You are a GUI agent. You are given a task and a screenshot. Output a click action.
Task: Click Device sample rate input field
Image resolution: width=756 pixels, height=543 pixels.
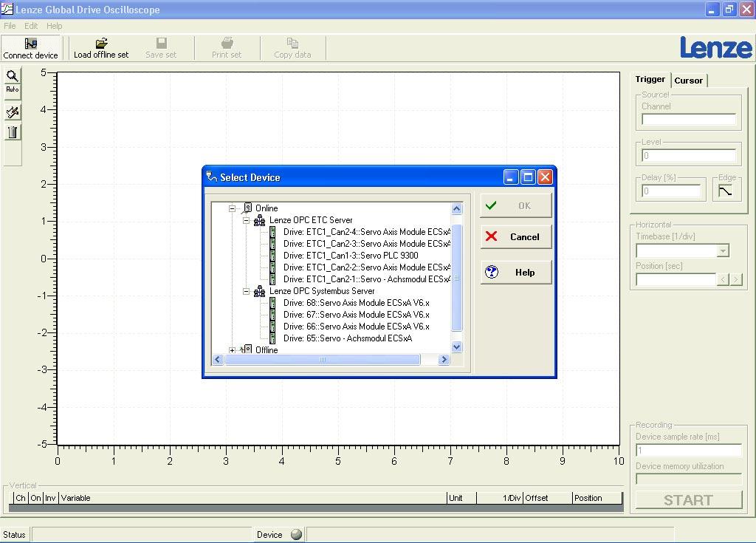click(x=689, y=451)
